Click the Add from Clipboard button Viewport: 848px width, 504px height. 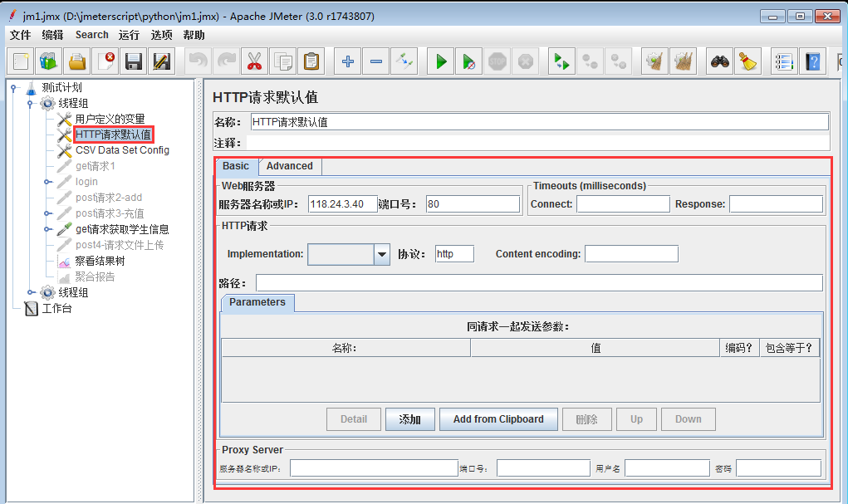tap(498, 419)
